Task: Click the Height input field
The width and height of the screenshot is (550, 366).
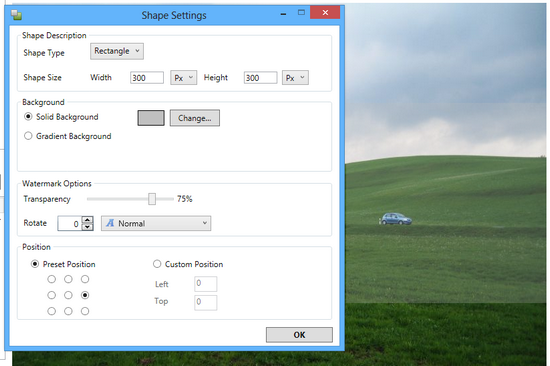Action: point(260,78)
